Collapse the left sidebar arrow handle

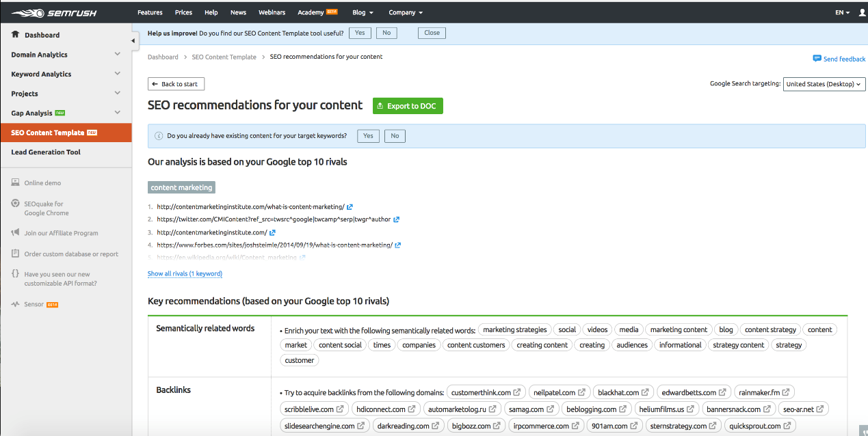click(x=133, y=41)
